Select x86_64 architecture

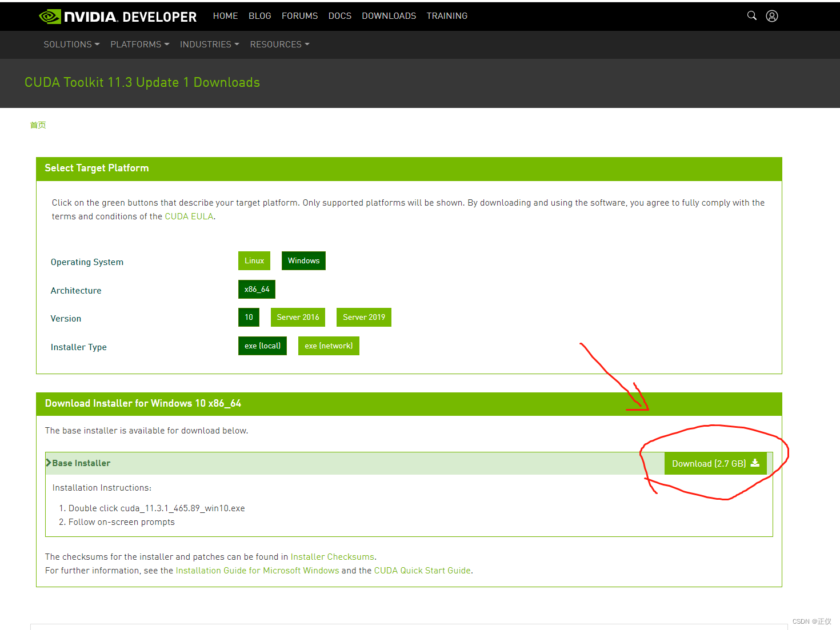[x=257, y=289]
